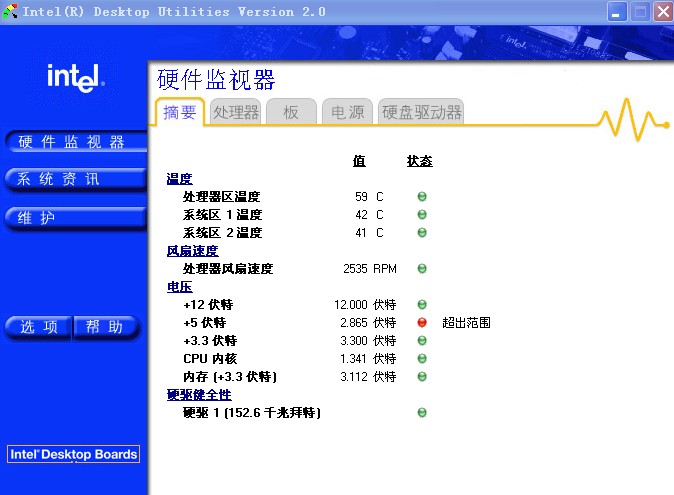Click the 状态 column header

[420, 161]
